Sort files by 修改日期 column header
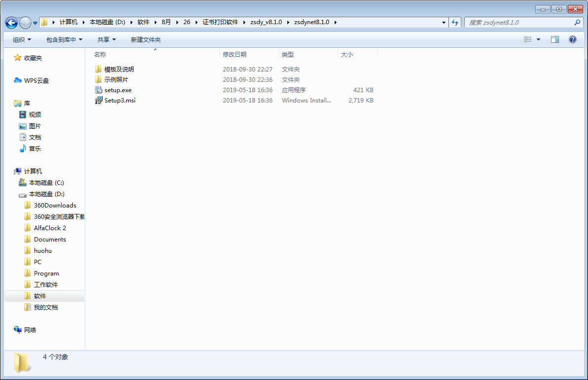 [235, 55]
